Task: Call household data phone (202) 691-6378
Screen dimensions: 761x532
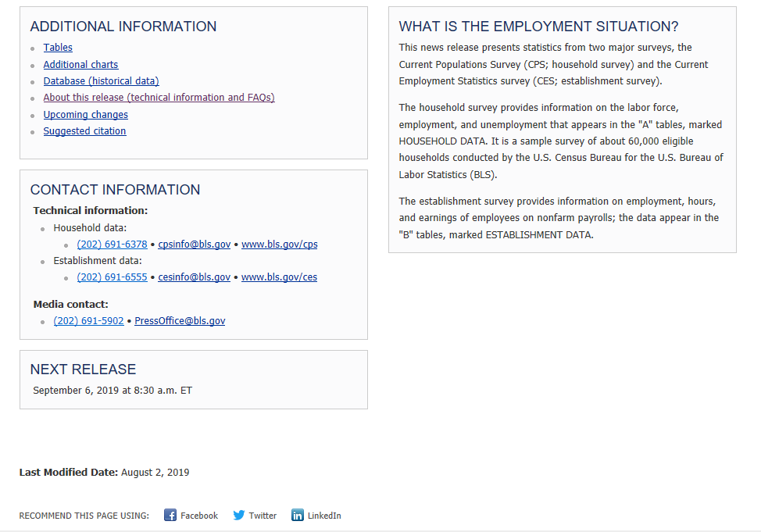Action: click(x=112, y=245)
